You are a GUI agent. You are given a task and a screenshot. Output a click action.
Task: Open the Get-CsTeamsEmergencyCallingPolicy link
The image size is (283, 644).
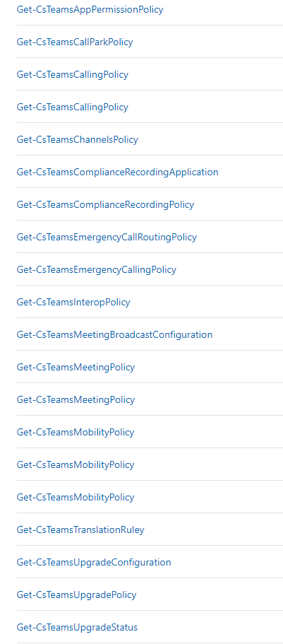point(97,269)
